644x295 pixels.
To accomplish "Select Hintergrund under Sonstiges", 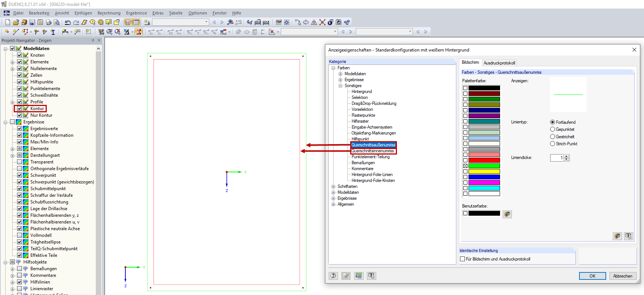I will (362, 92).
